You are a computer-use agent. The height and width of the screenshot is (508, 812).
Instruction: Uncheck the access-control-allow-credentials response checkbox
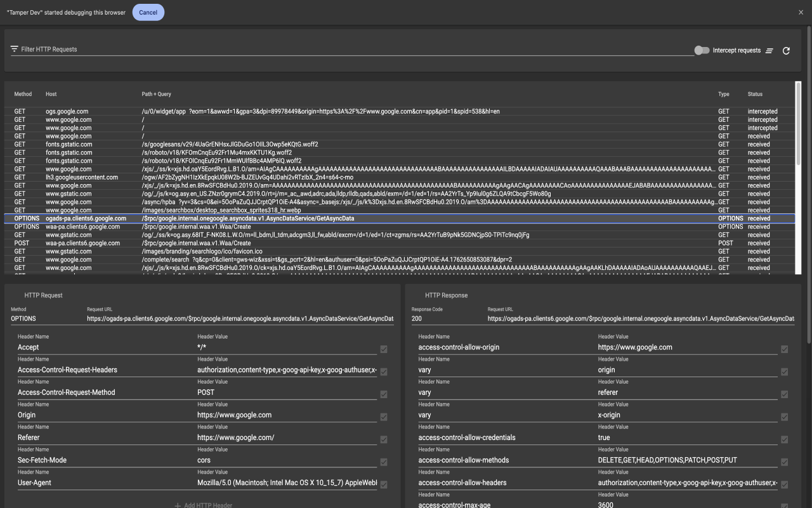click(x=784, y=439)
